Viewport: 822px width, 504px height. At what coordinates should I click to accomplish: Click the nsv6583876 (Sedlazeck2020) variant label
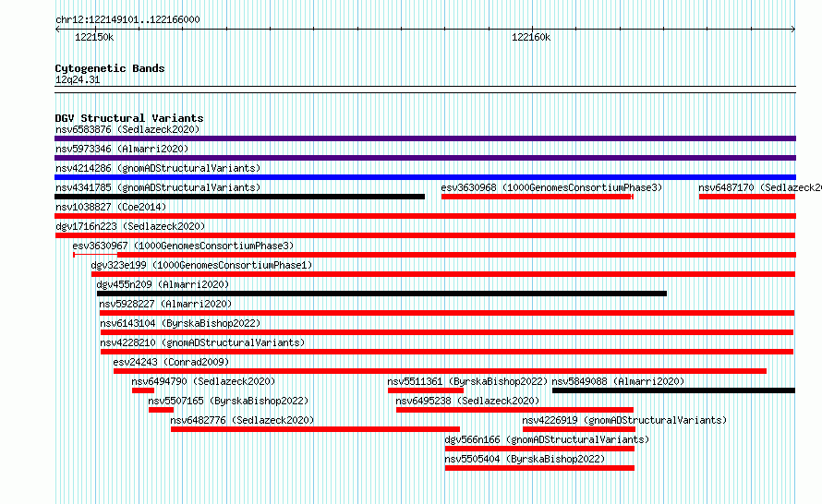(x=127, y=129)
